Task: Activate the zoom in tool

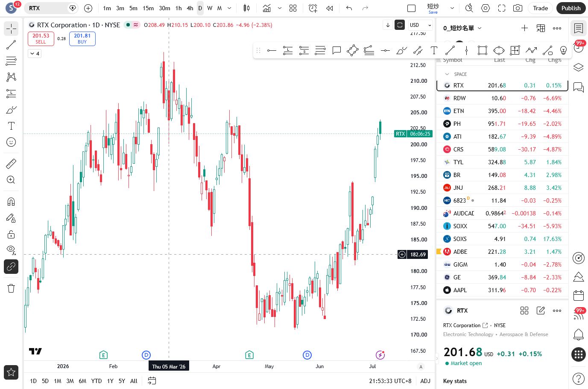Action: pos(11,180)
